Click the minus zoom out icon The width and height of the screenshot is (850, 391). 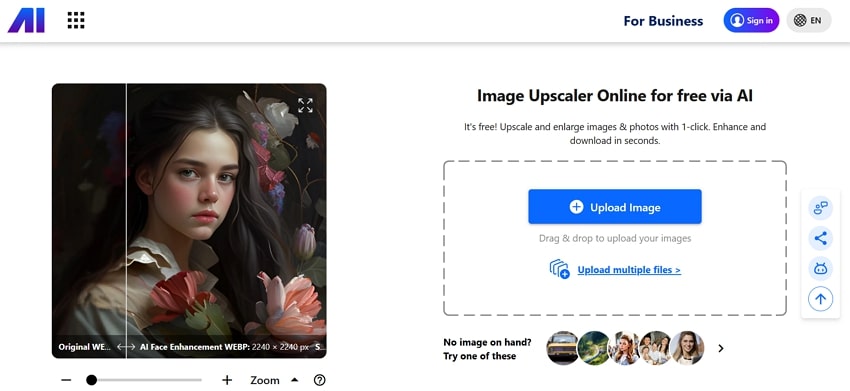click(x=66, y=380)
